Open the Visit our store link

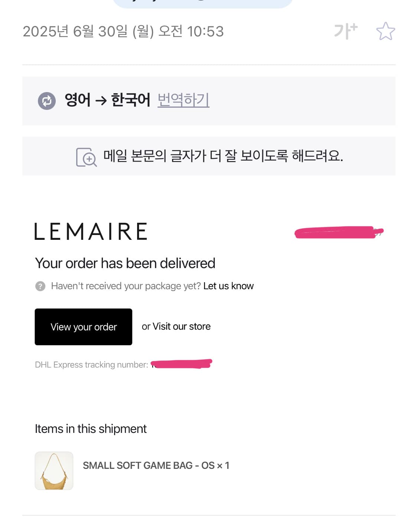coord(181,326)
